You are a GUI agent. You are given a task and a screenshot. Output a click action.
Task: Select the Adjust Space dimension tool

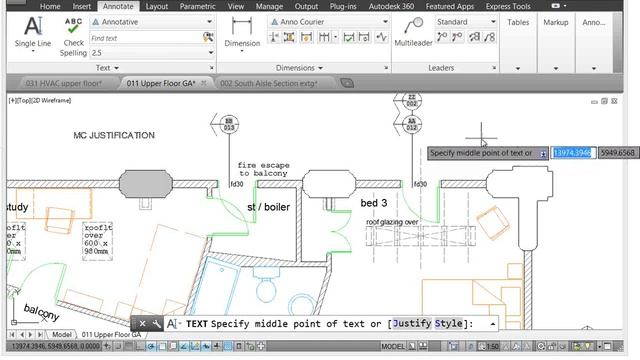click(289, 38)
